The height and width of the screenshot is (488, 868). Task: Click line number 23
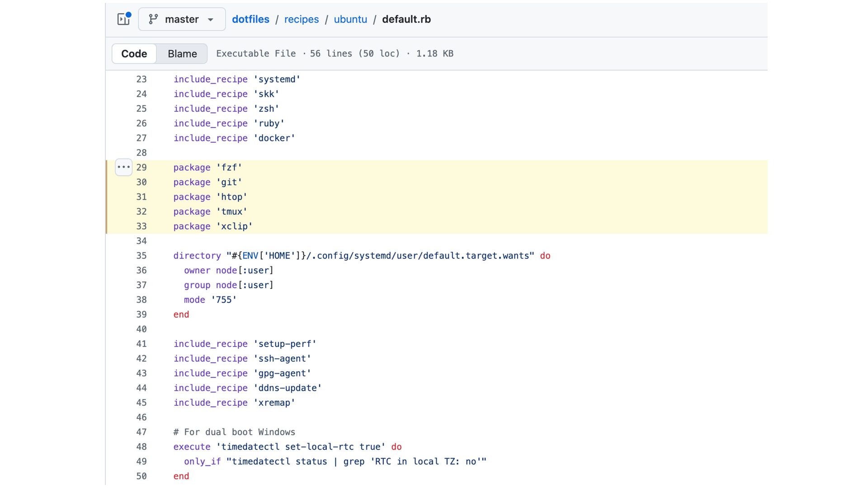coord(142,79)
